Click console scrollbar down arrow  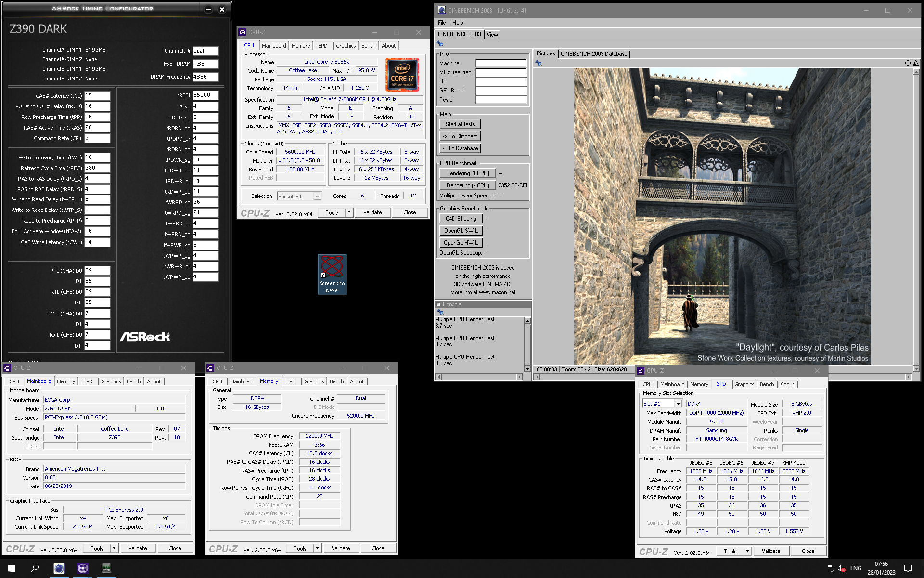click(x=527, y=369)
